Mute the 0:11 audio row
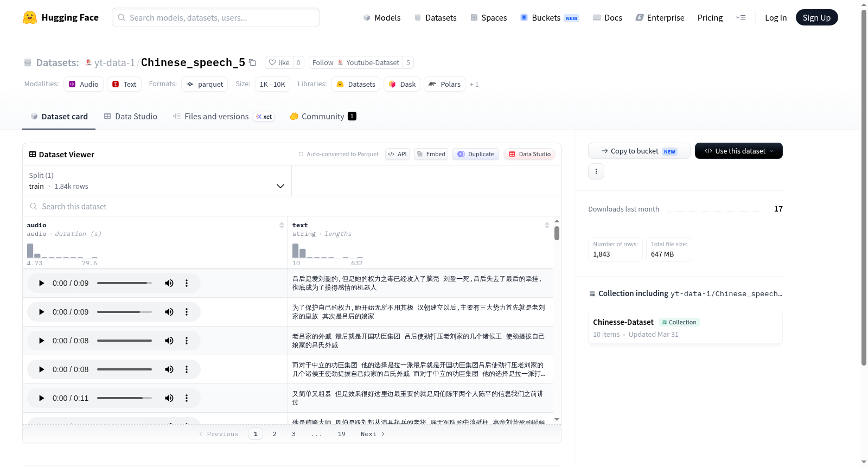868x467 pixels. [169, 398]
